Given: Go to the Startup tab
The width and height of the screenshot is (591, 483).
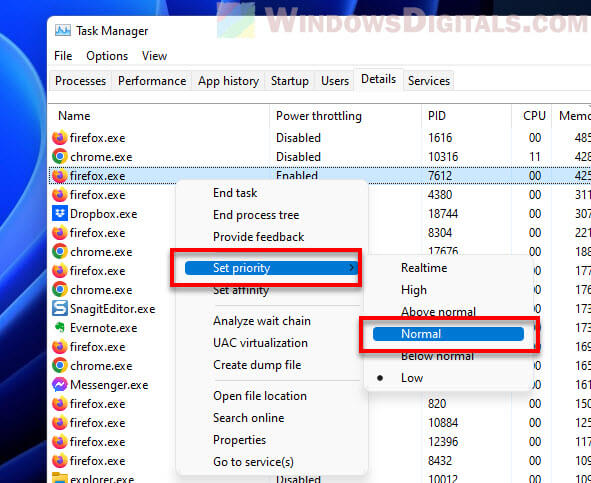Looking at the screenshot, I should [289, 81].
